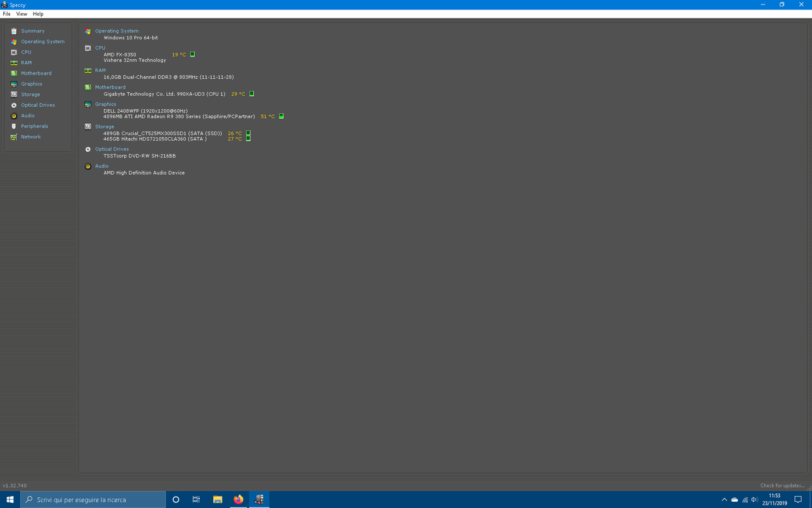Click the DELL 2408WFP monitor text
This screenshot has height=508, width=812.
coord(145,111)
